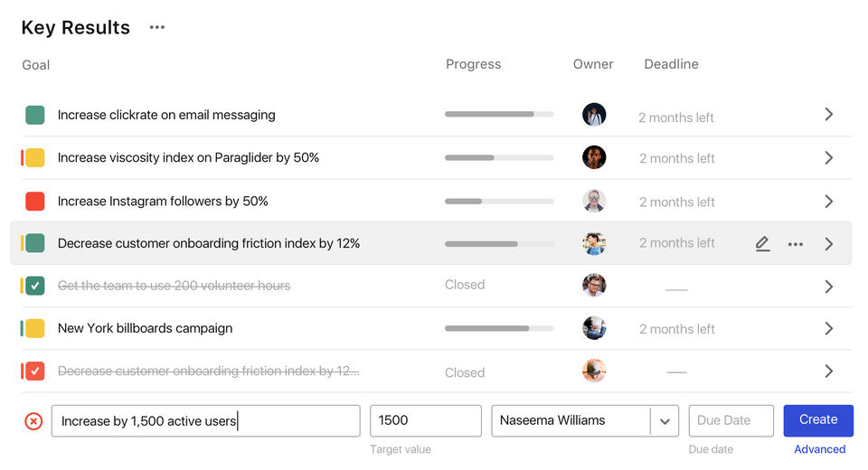The height and width of the screenshot is (470, 868).
Task: Open the three-dot menu on highlighted row
Action: 795,244
